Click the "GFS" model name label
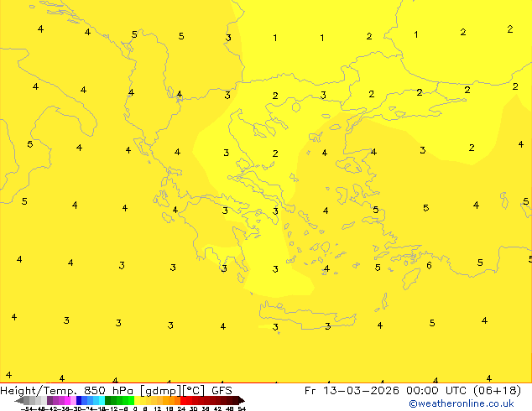The image size is (532, 411). (222, 391)
